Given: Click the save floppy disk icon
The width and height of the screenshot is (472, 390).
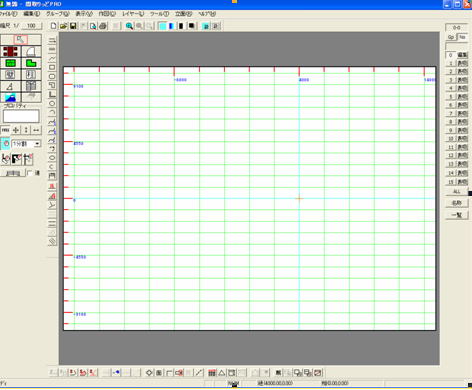Looking at the screenshot, I should pyautogui.click(x=73, y=26).
